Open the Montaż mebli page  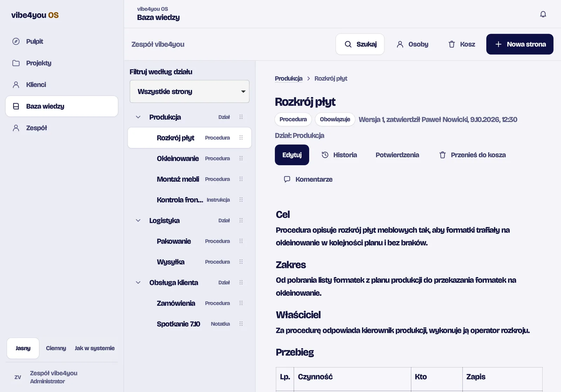[x=189, y=179]
